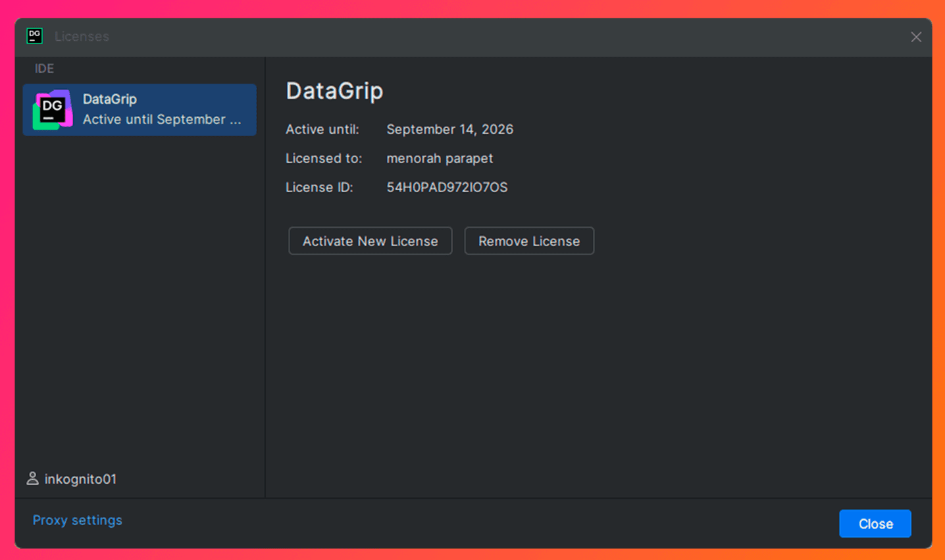
Task: Click the 'License ID:' field label
Action: (x=319, y=188)
